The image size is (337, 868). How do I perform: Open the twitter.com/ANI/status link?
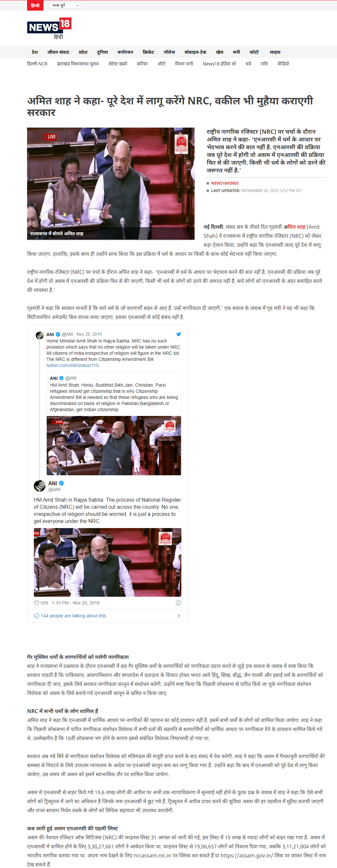(74, 365)
